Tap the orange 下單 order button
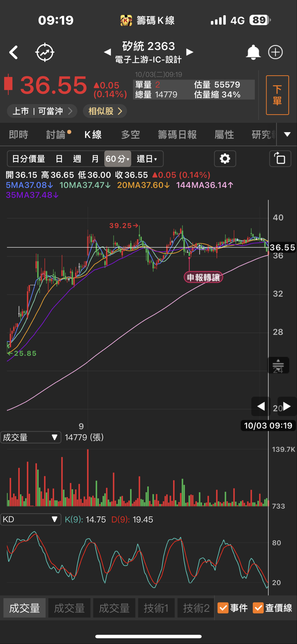The image size is (297, 644). 277,95
